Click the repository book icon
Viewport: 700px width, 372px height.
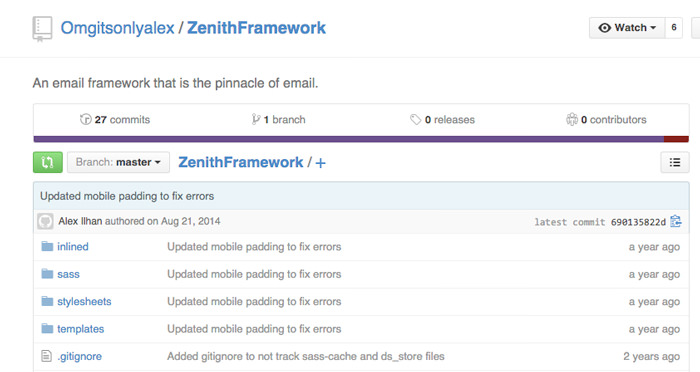pyautogui.click(x=42, y=29)
